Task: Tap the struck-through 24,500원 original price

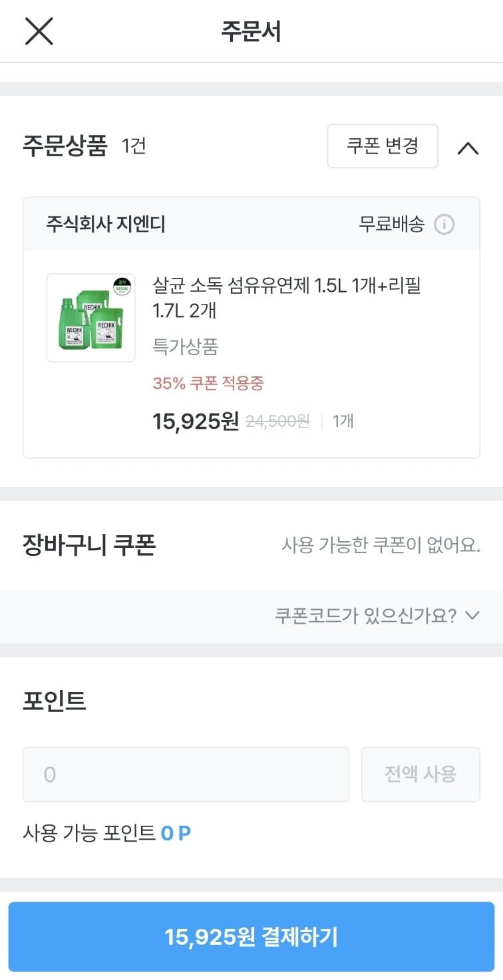Action: [277, 421]
